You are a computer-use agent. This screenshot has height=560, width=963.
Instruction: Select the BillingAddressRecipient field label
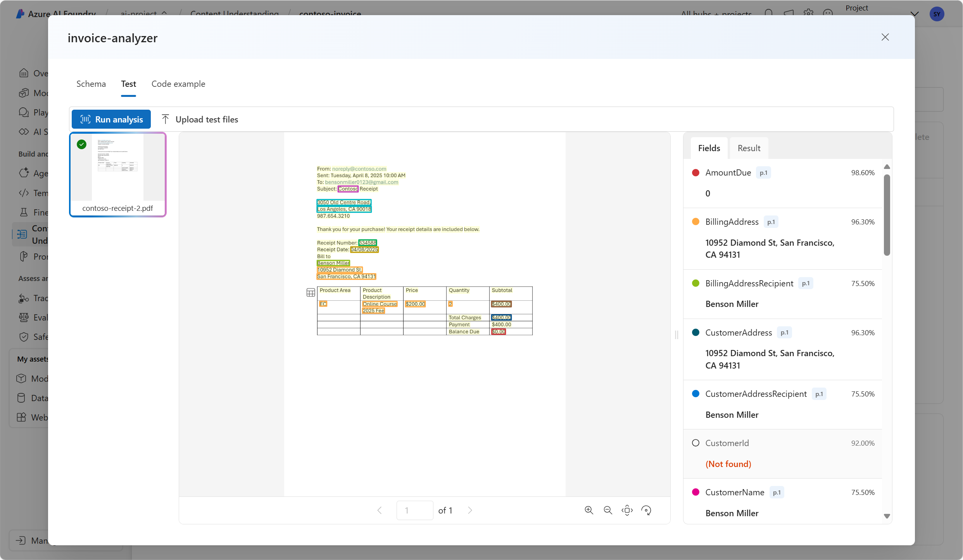pos(749,283)
